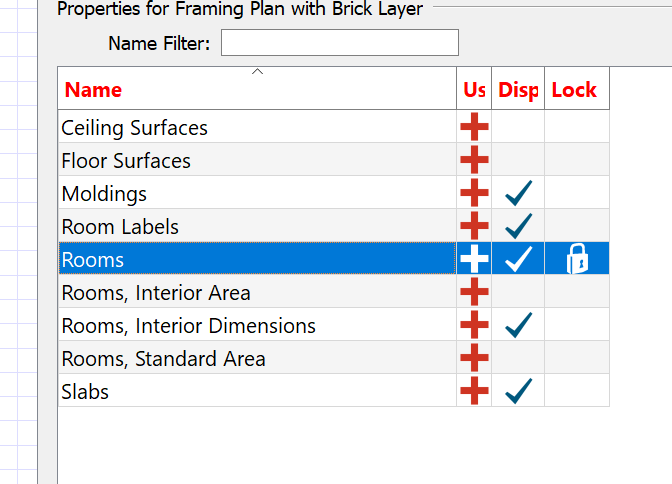Uncheck display for Rooms, Interior Dimensions
This screenshot has width=672, height=484.
pos(519,325)
